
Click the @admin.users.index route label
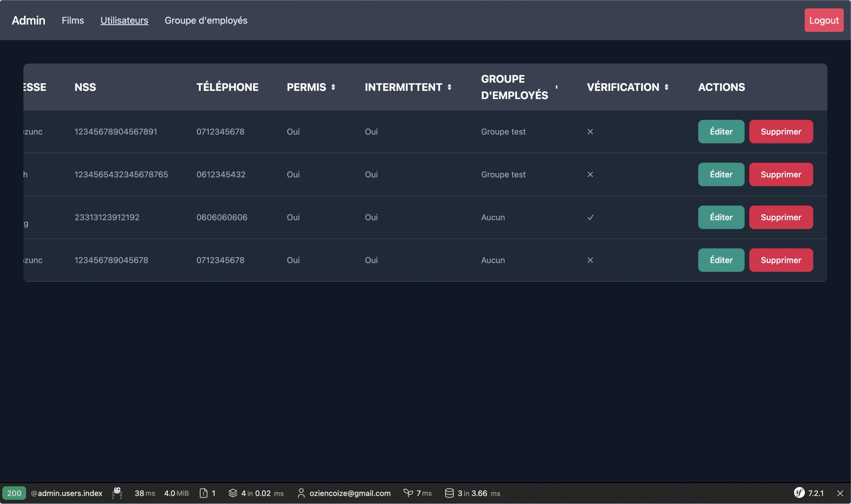[67, 493]
